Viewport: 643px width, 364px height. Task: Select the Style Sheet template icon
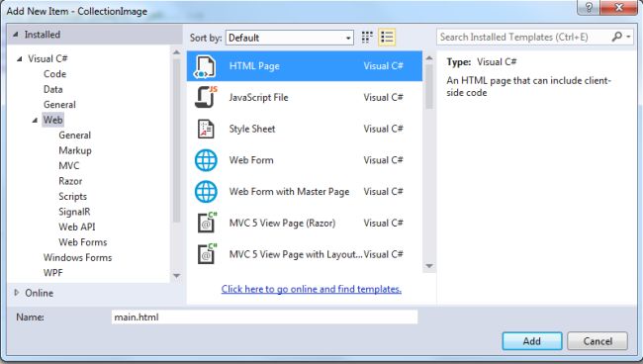click(x=206, y=129)
